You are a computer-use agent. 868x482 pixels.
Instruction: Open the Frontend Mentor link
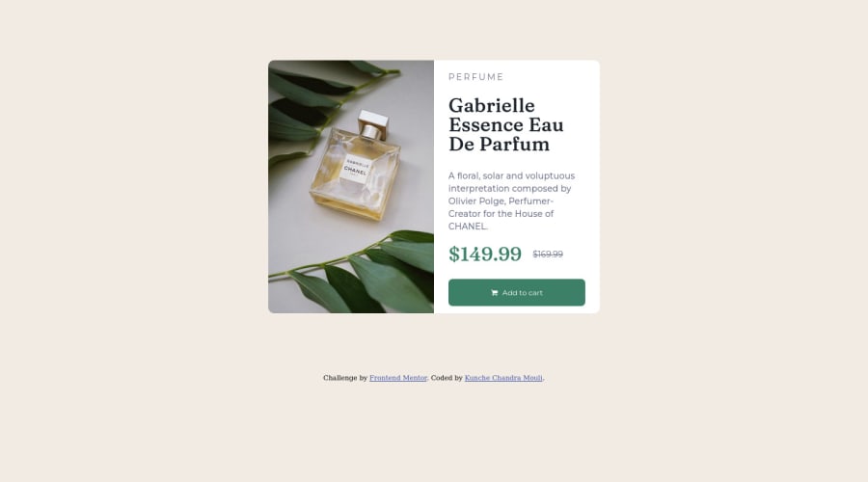coord(398,378)
